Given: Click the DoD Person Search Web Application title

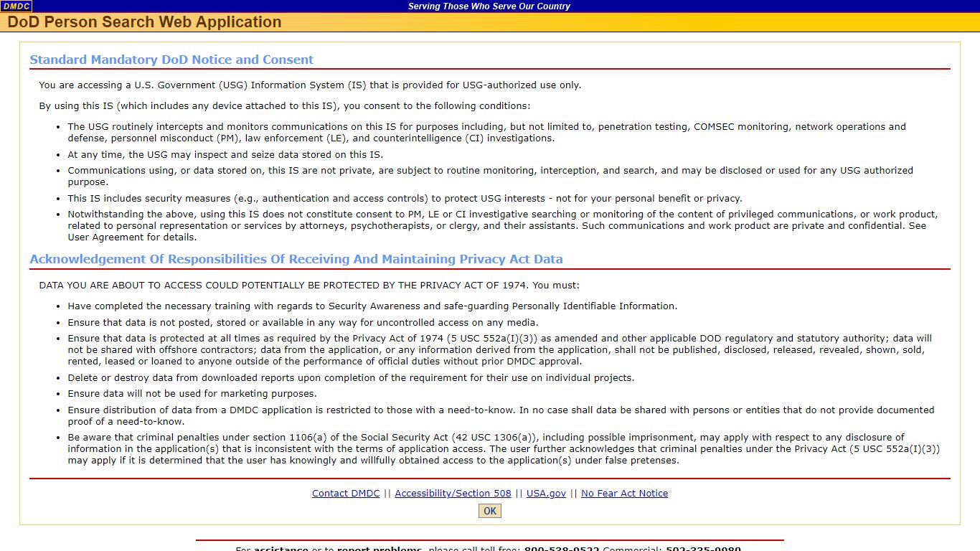Looking at the screenshot, I should (x=144, y=22).
